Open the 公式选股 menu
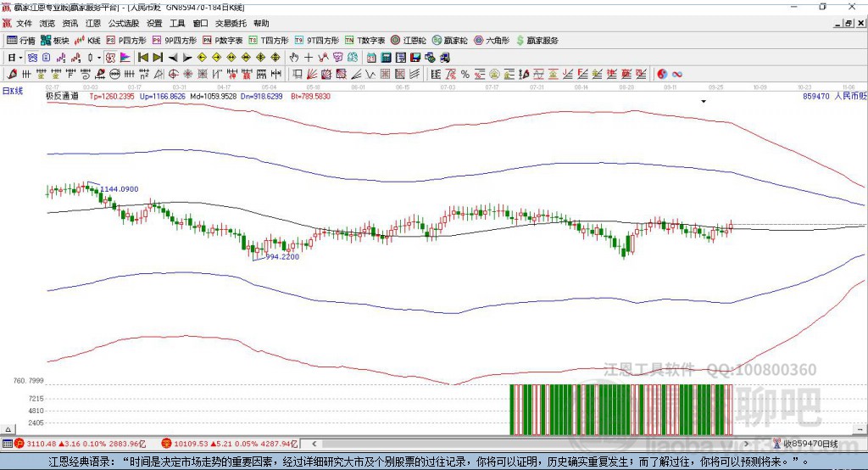 (x=123, y=24)
